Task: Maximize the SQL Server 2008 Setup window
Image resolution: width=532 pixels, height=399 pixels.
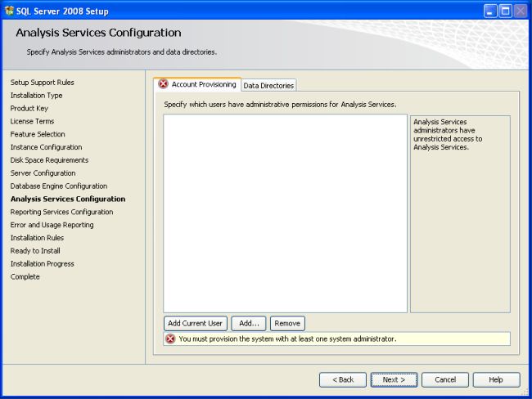Action: (x=505, y=11)
